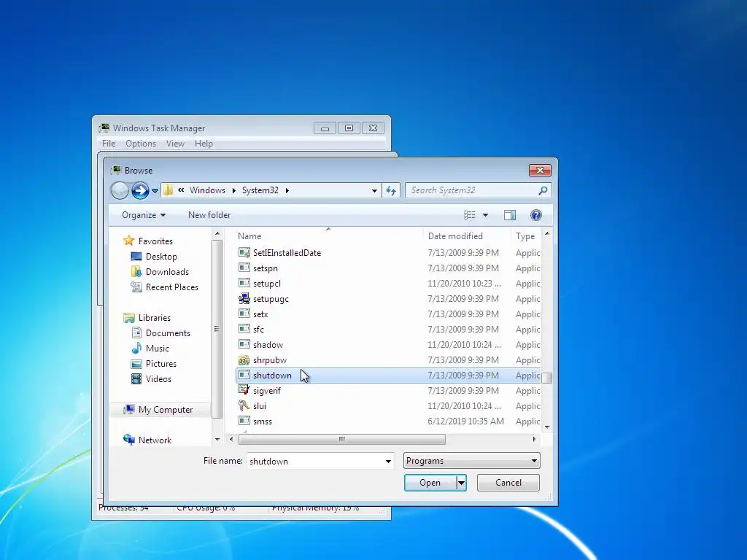Click the SetIEInstalledDate file icon
This screenshot has height=560, width=747.
[x=244, y=253]
